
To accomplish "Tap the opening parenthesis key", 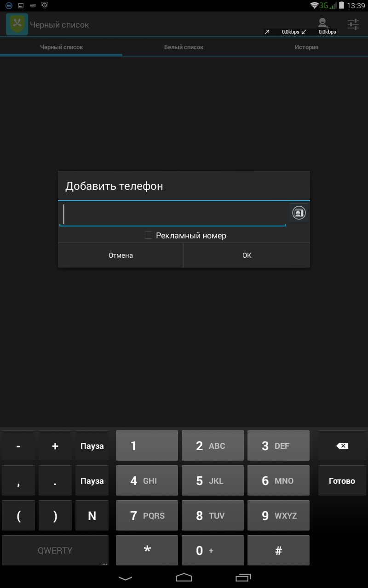I will (x=18, y=515).
